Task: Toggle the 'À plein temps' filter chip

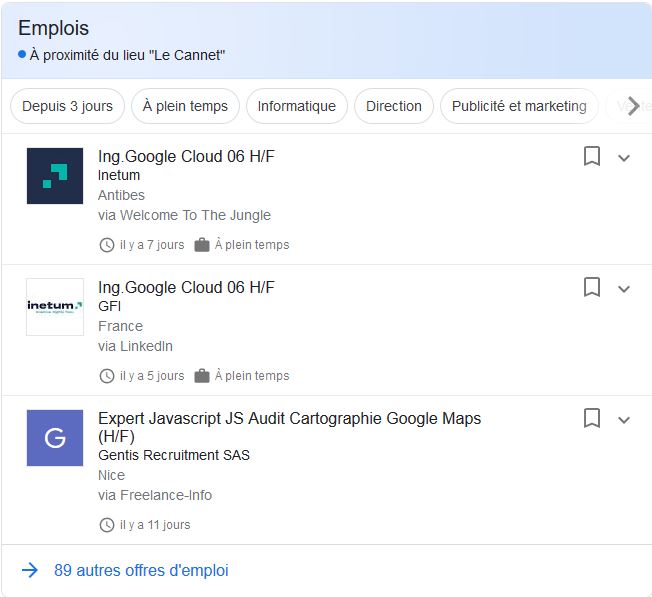Action: click(x=185, y=106)
